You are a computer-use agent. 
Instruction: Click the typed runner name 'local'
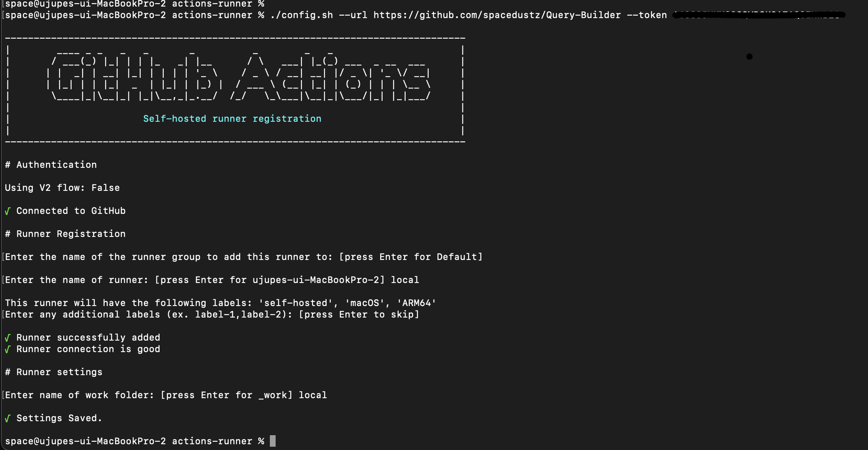(x=405, y=280)
